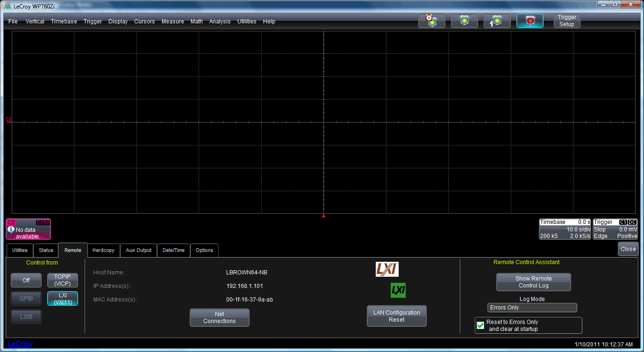Click the MAC Address(s) label
Viewport: 644px width, 352px height.
[116, 300]
